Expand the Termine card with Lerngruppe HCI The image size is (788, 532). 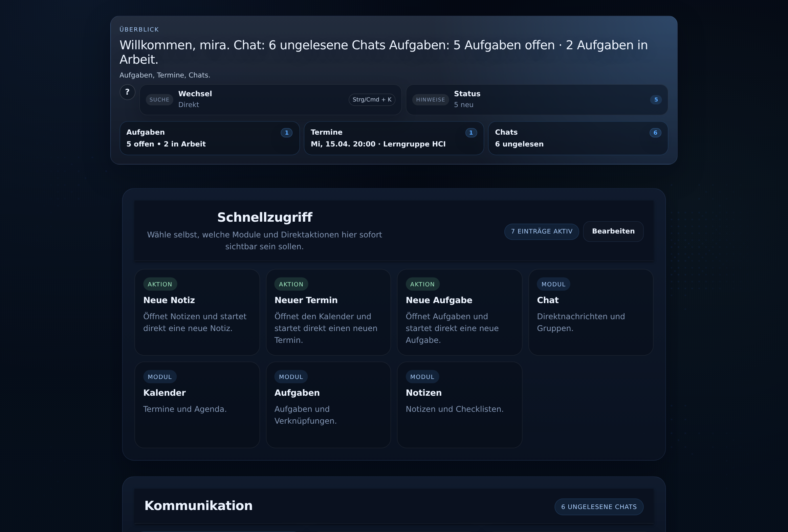[394, 138]
